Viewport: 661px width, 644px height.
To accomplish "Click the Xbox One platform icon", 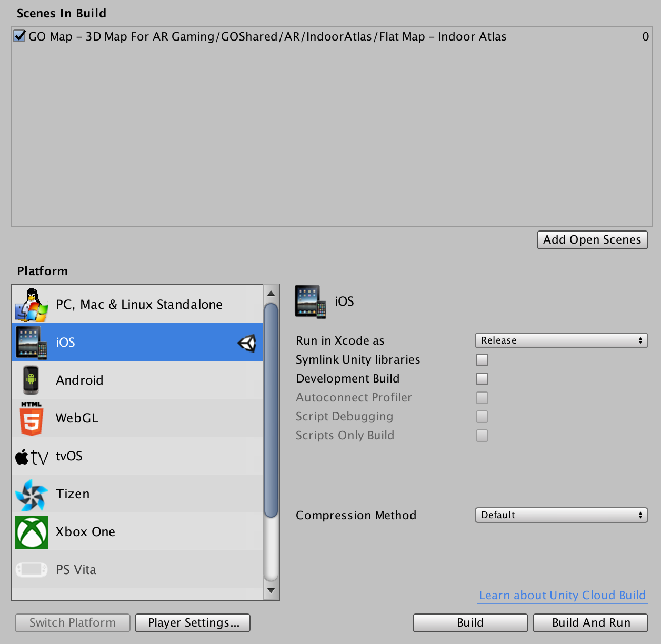I will click(x=31, y=531).
